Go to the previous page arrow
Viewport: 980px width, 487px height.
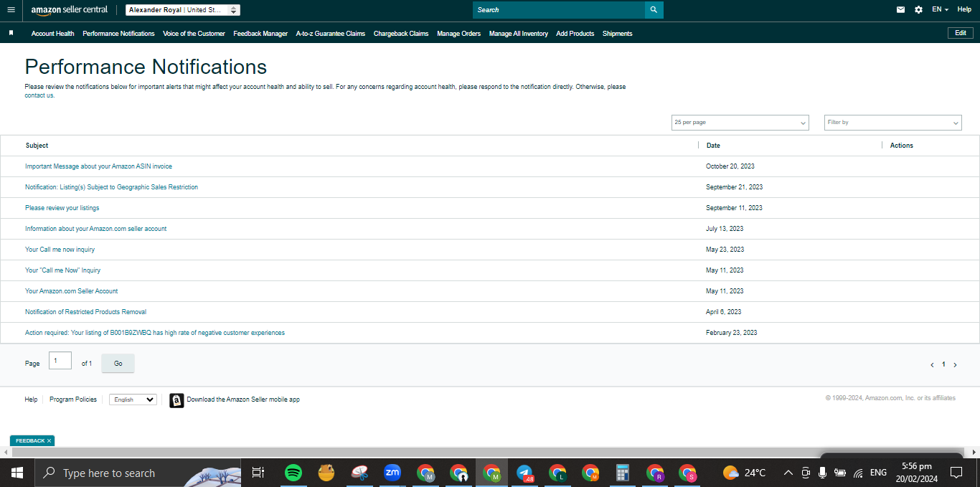932,365
